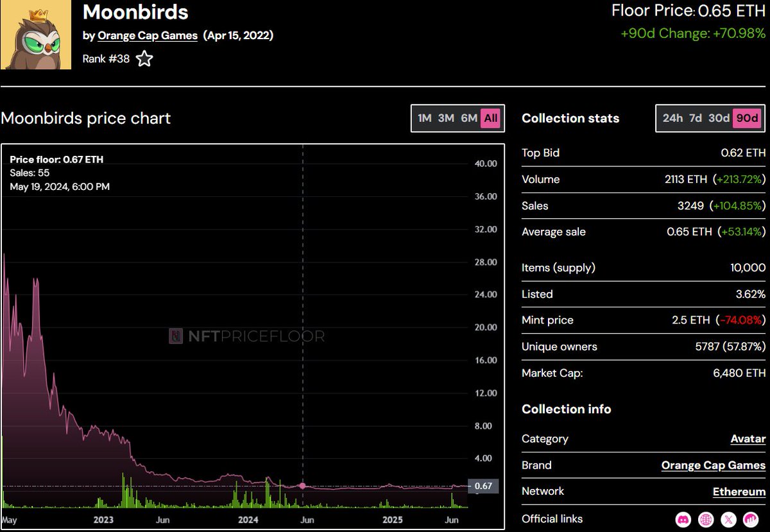
Task: Click the Average sale 0.65 ETH value
Action: coord(689,232)
